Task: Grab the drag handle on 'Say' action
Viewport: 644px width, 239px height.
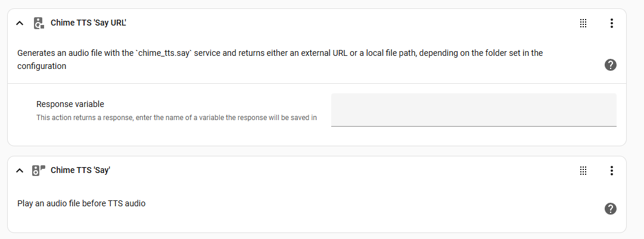Action: (583, 171)
